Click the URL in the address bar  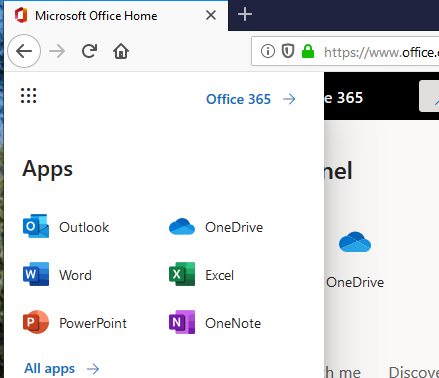click(x=381, y=52)
